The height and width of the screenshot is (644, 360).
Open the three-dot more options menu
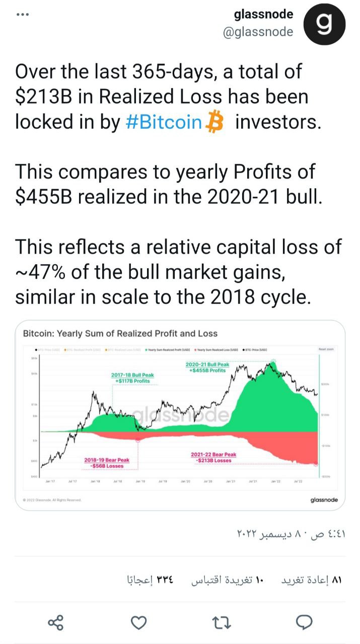click(23, 14)
